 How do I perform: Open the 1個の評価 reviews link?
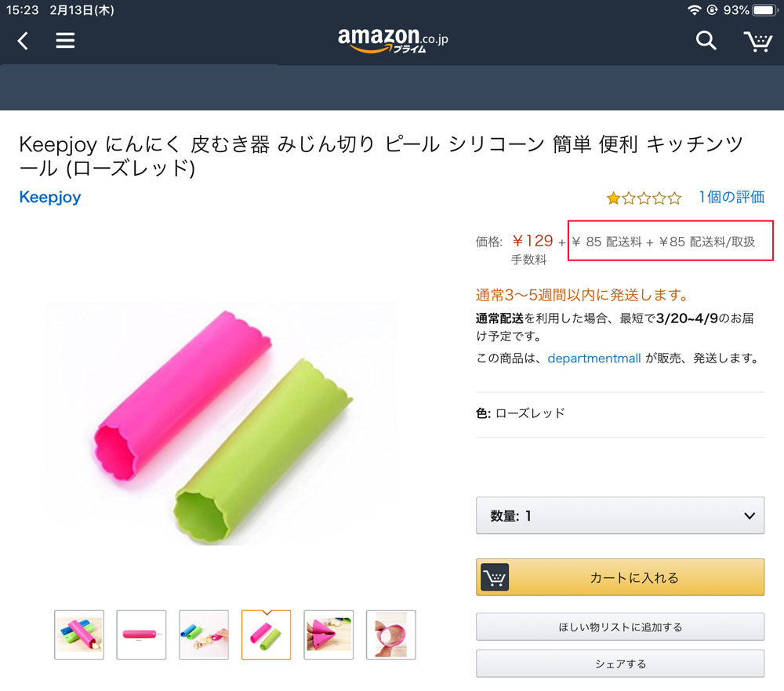pyautogui.click(x=731, y=198)
